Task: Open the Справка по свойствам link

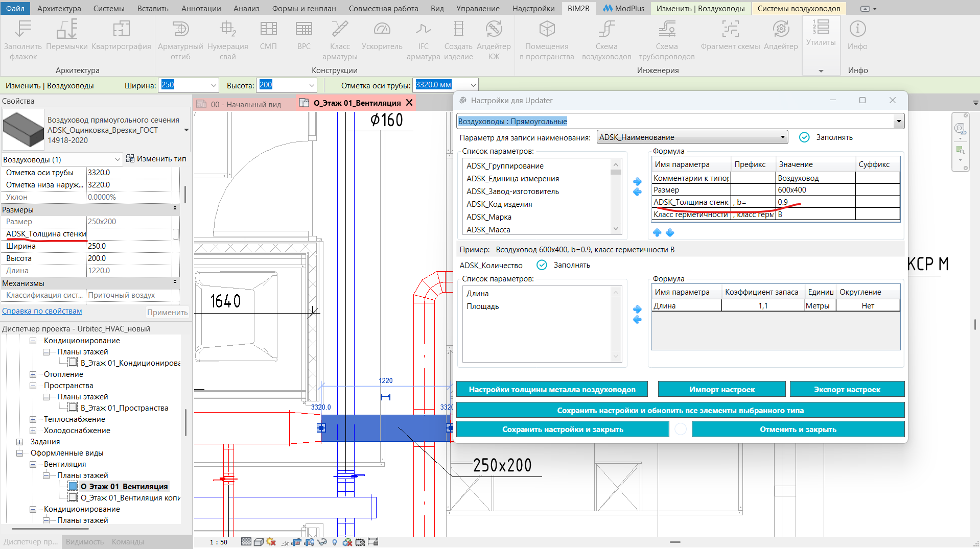Action: (42, 311)
